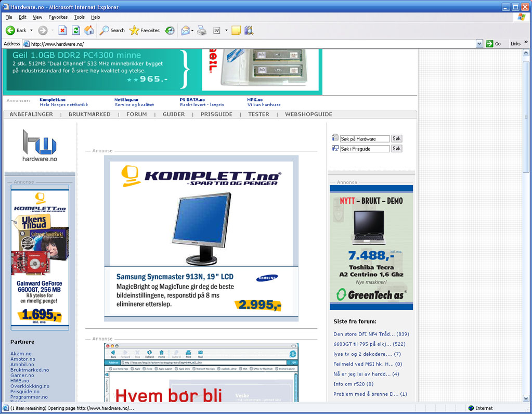
Task: Click the Edit with Word icon
Action: click(217, 31)
